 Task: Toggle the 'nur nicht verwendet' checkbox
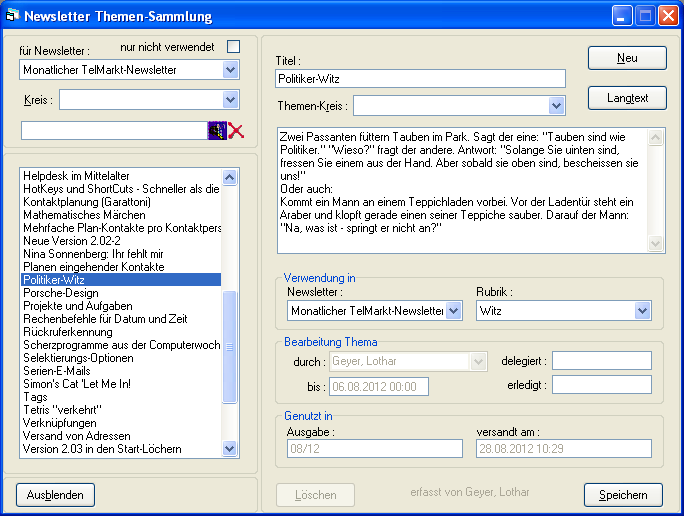point(233,47)
